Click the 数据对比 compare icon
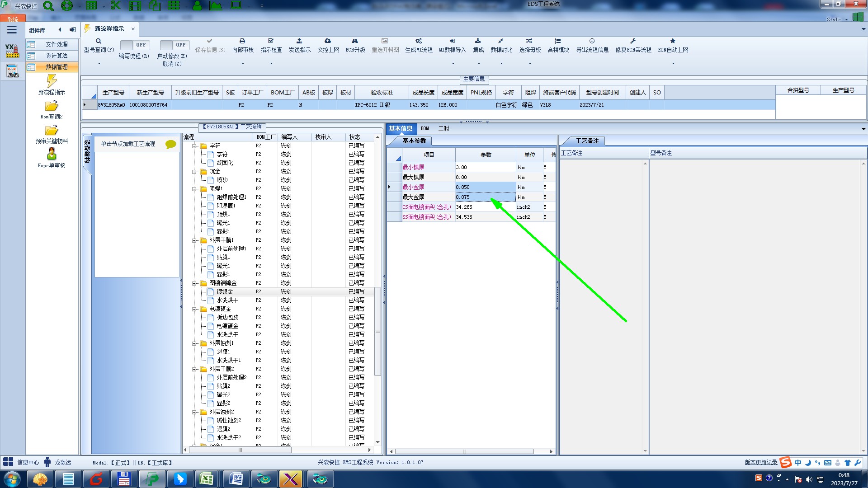The image size is (868, 488). pos(501,41)
